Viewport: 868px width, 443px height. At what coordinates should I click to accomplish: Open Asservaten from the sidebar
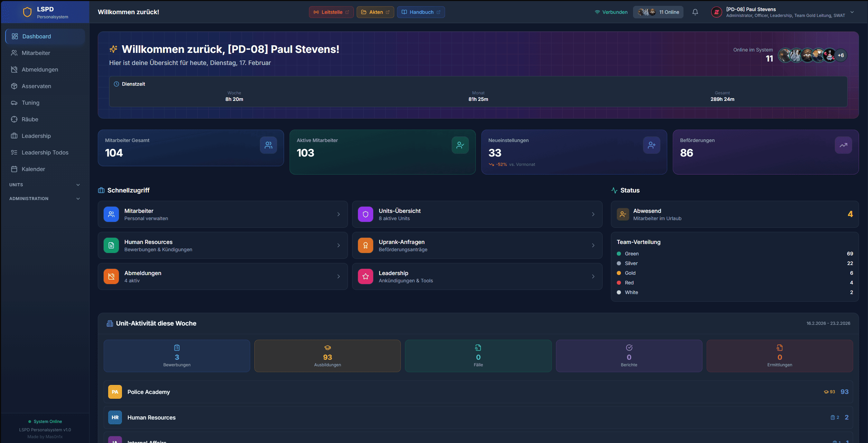tap(15, 86)
